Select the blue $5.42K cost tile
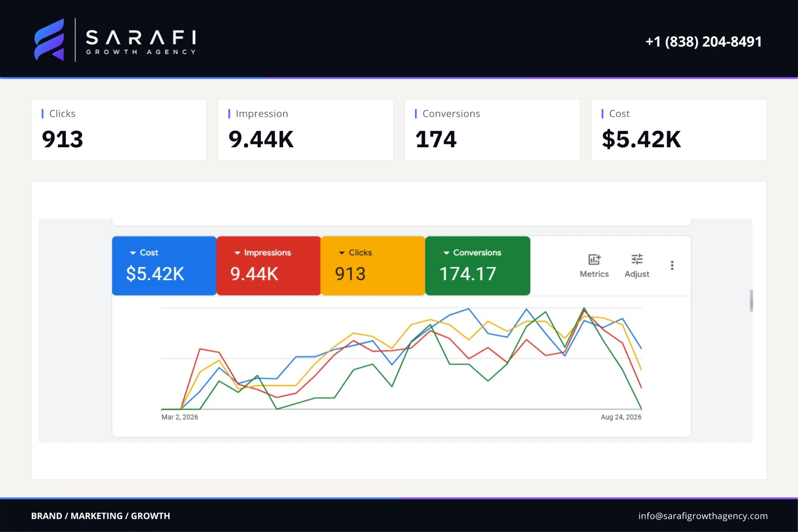 pyautogui.click(x=164, y=266)
